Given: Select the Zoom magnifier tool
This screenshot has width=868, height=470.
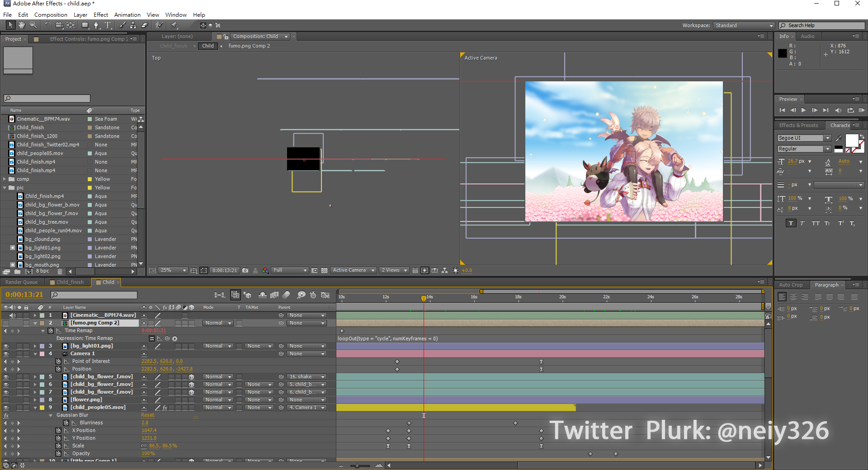Looking at the screenshot, I should pos(33,25).
